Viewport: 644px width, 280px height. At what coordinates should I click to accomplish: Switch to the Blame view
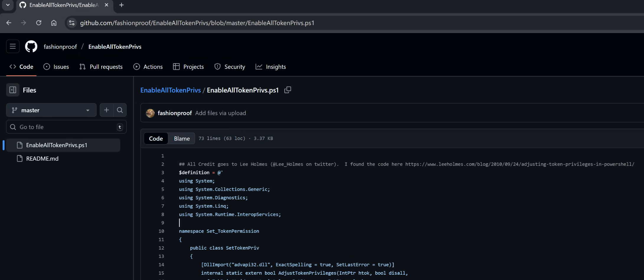(x=182, y=139)
